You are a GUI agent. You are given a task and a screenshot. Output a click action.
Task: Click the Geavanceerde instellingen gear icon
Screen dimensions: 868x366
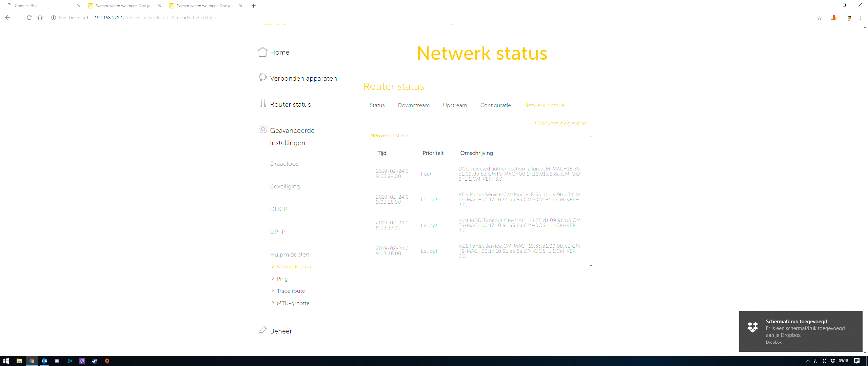click(263, 129)
